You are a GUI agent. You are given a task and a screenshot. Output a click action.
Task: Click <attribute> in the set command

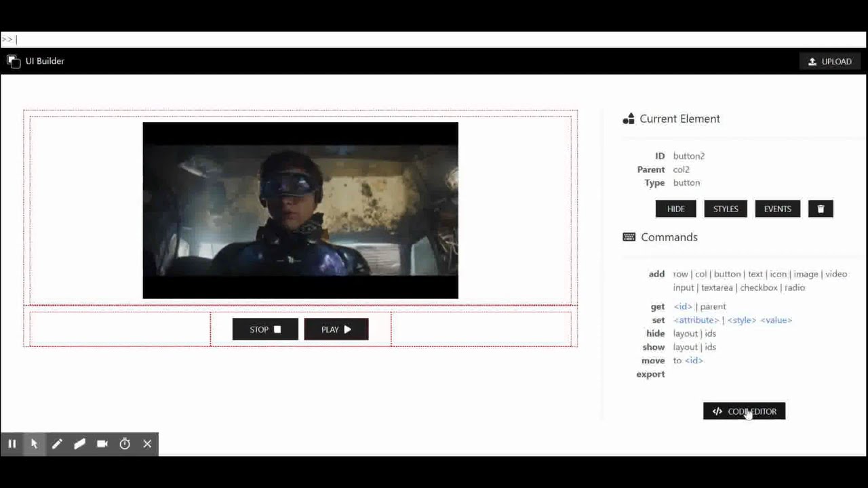click(696, 320)
